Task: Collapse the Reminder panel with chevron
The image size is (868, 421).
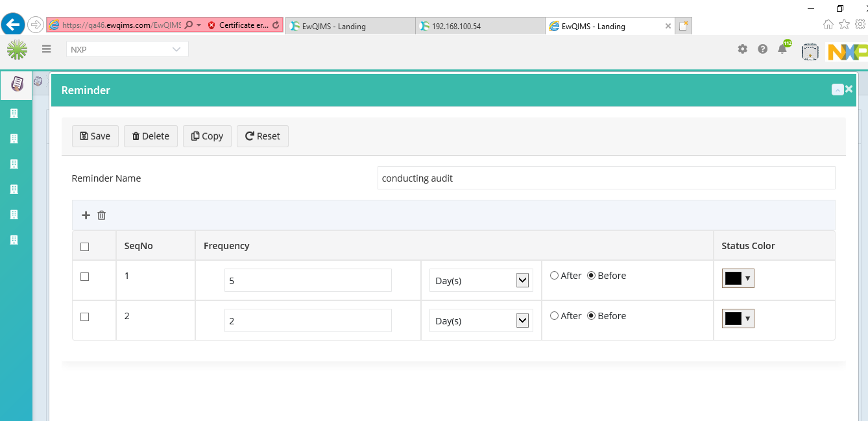Action: pyautogui.click(x=837, y=90)
